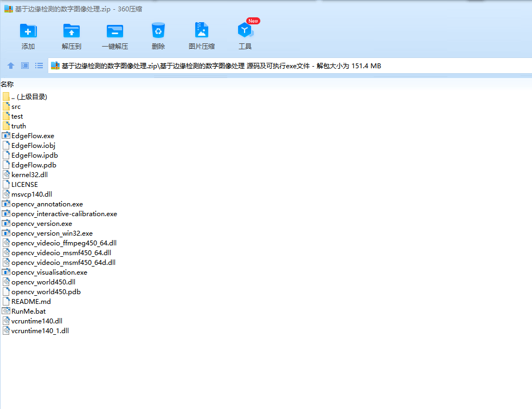The image size is (532, 409).
Task: Select the RunMe.bat file icon
Action: tap(6, 311)
